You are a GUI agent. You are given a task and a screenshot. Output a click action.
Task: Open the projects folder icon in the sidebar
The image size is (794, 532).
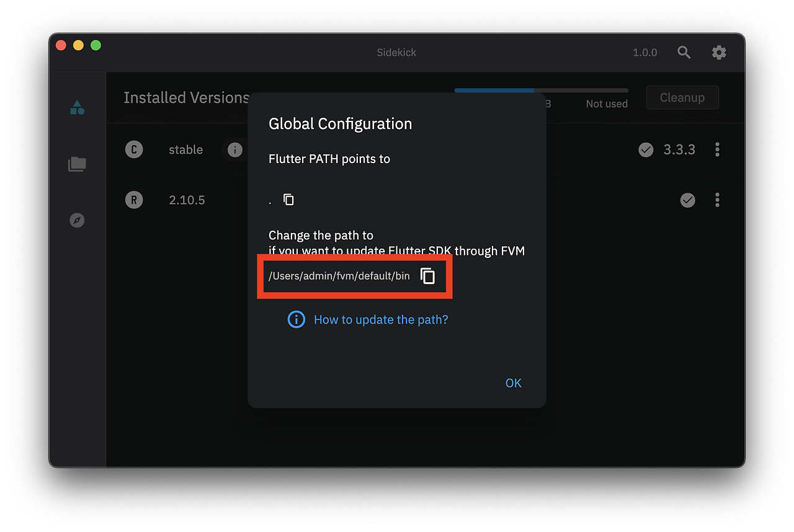(x=77, y=164)
